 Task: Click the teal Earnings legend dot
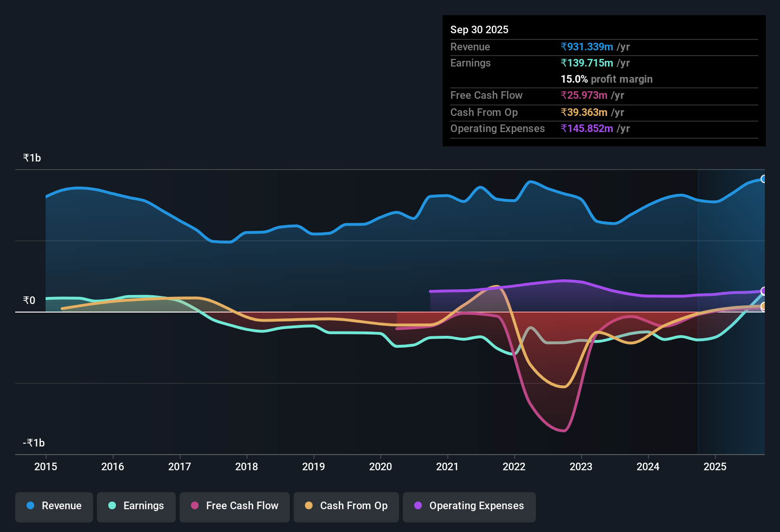coord(112,506)
